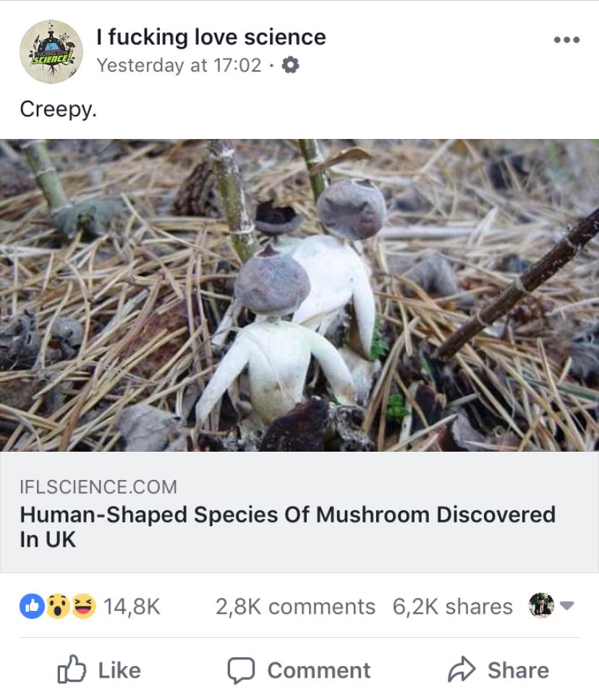This screenshot has height=700, width=599.
Task: Click the Wow reaction emoji icon
Action: [x=59, y=606]
